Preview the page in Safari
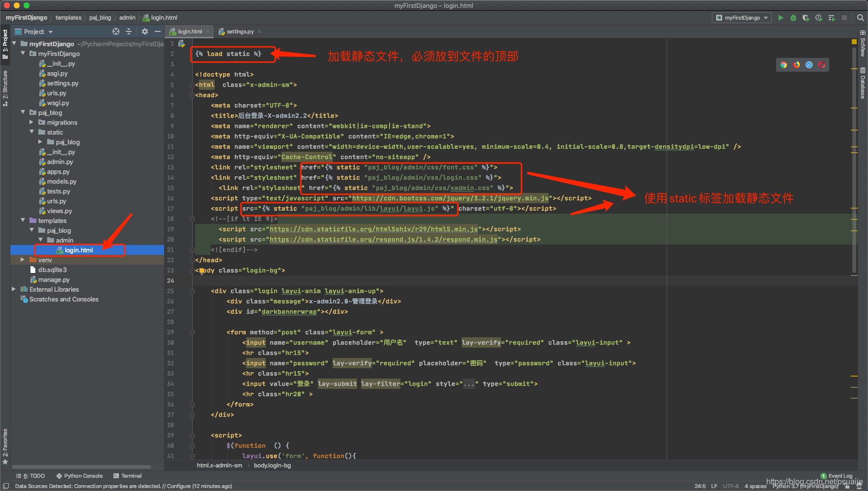868x491 pixels. click(809, 65)
